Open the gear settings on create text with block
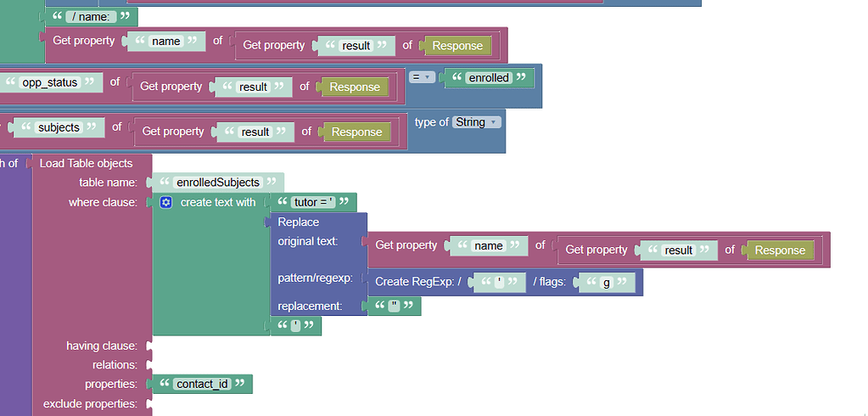The height and width of the screenshot is (416, 868). coord(166,202)
